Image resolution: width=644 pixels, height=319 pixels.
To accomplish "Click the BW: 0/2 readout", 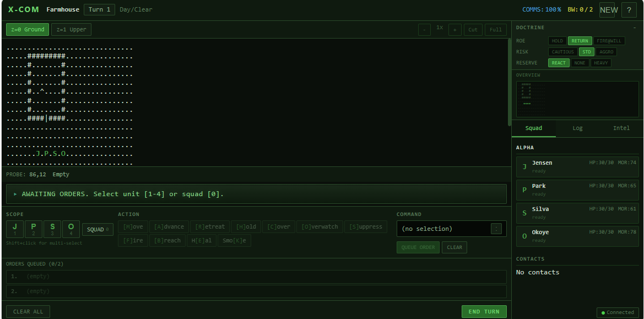I will [x=580, y=9].
